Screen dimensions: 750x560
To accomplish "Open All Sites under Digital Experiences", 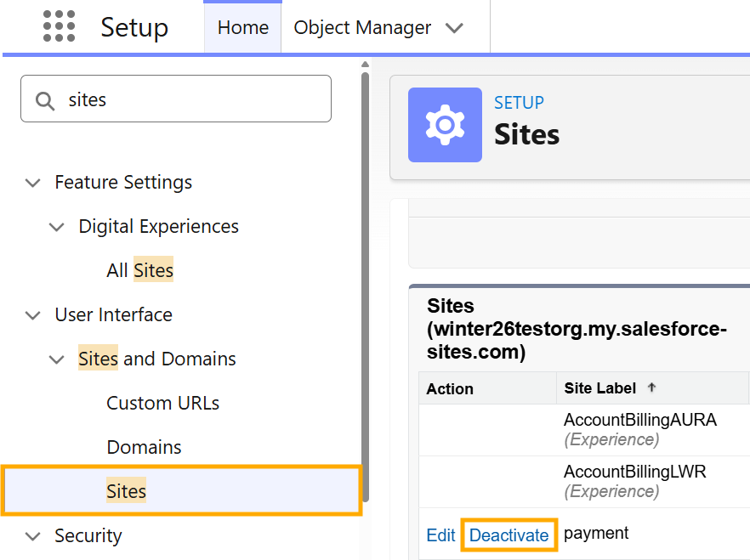I will coord(139,270).
